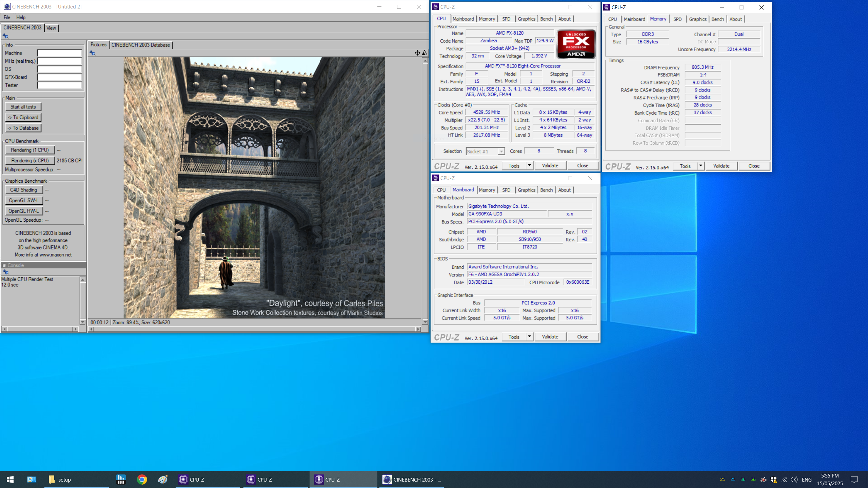Switch to the View tab in CINEBENCH

pos(51,28)
